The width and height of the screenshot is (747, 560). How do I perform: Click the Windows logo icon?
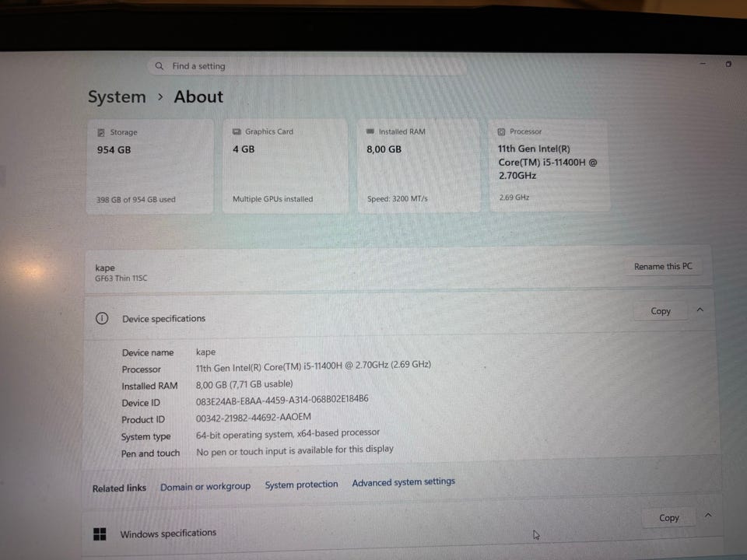(100, 534)
